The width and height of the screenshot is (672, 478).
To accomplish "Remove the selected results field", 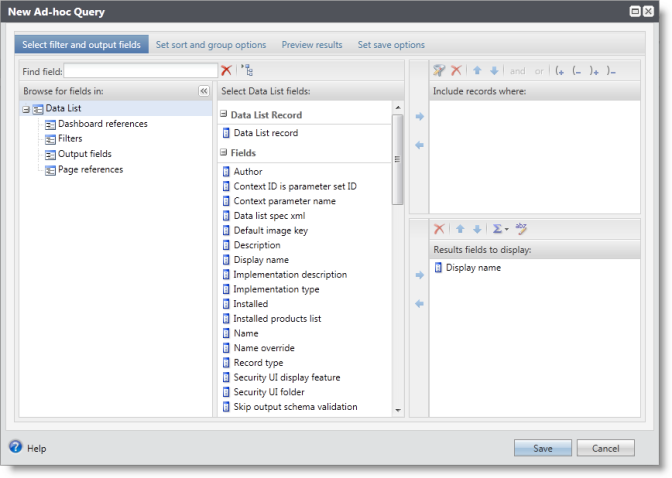I will [x=439, y=229].
